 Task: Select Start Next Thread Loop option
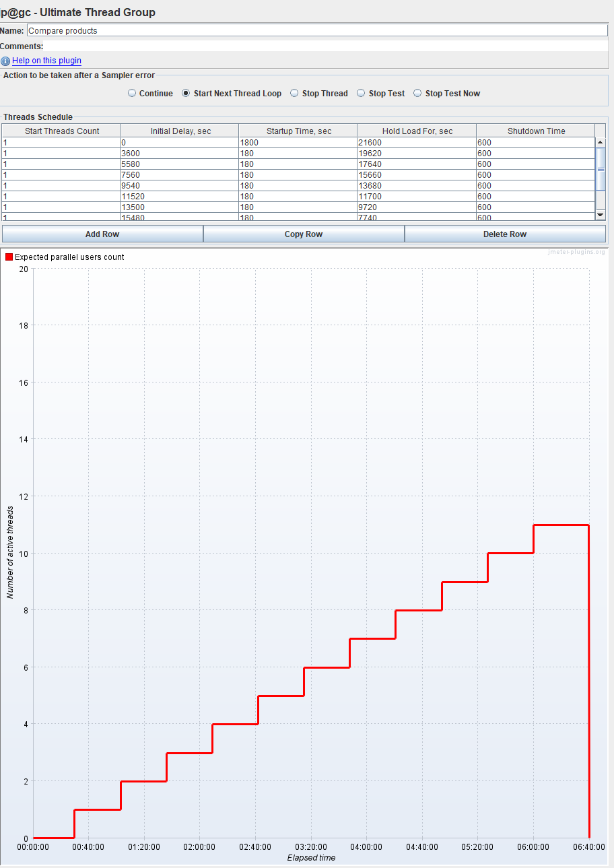(186, 94)
